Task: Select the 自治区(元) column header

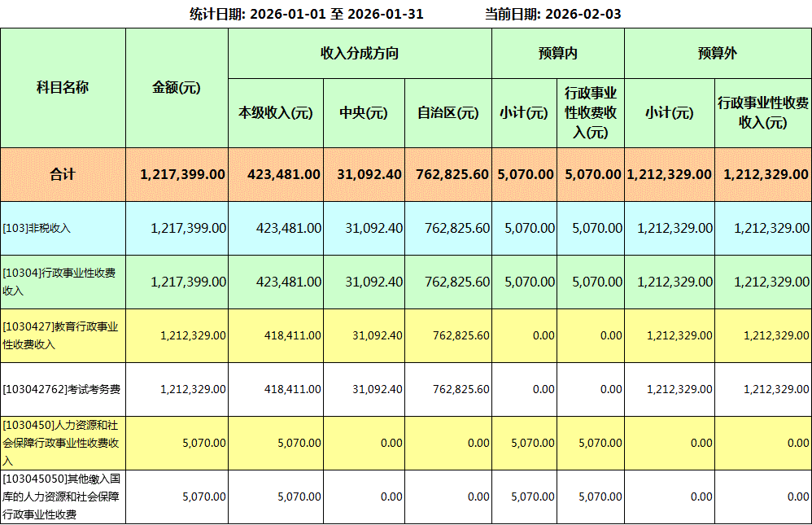Action: [x=447, y=113]
